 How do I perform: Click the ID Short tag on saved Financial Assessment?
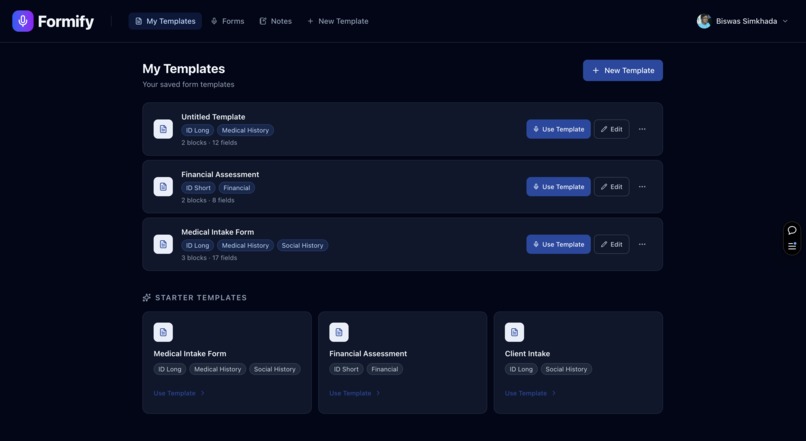pyautogui.click(x=198, y=188)
